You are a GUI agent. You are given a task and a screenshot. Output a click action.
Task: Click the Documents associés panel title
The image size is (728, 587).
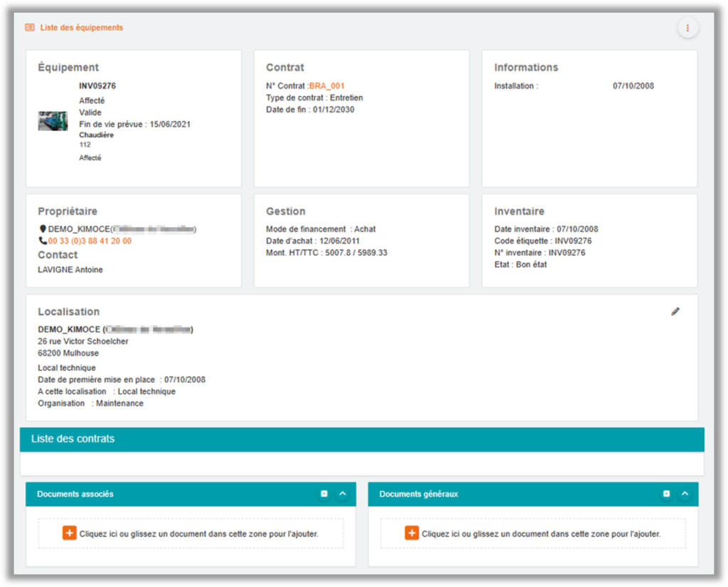point(75,494)
